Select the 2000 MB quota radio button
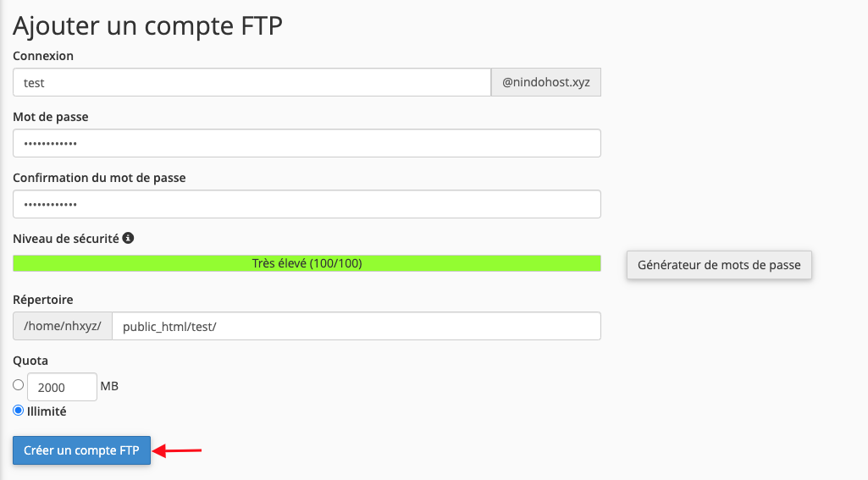 19,385
